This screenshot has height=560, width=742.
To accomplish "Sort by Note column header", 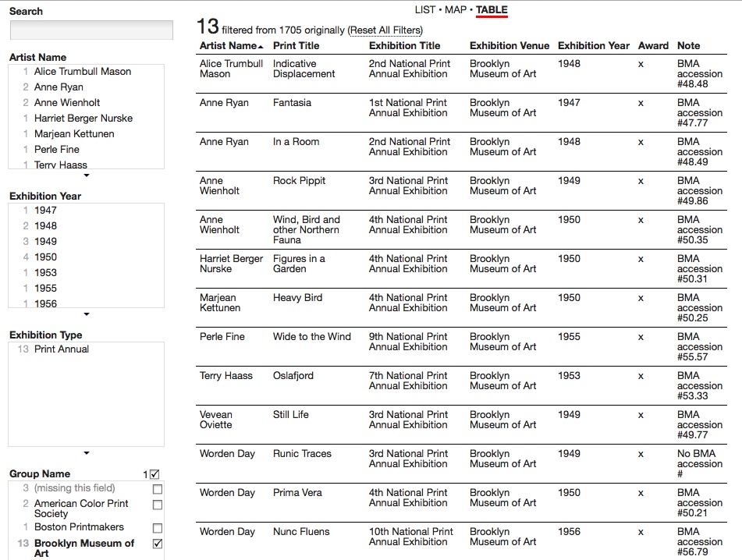I will pos(688,46).
